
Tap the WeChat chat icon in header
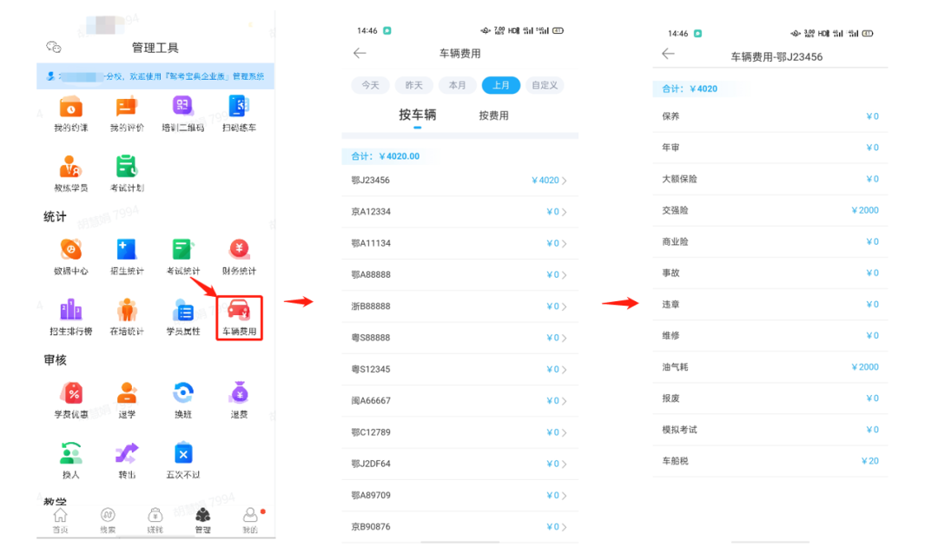tap(54, 47)
